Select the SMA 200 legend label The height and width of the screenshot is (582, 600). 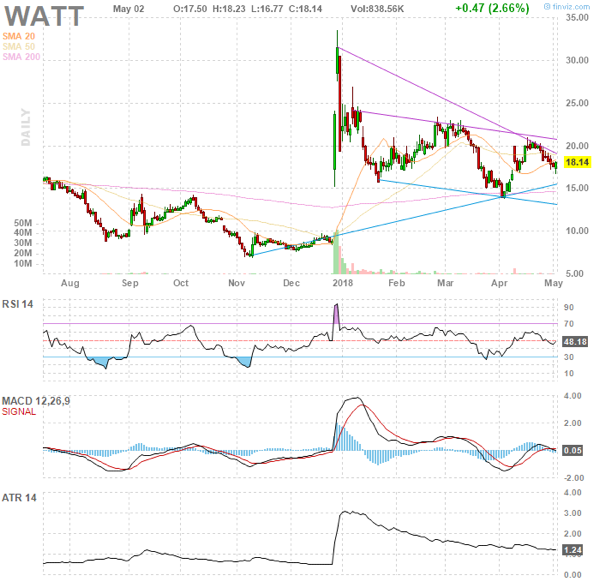25,56
